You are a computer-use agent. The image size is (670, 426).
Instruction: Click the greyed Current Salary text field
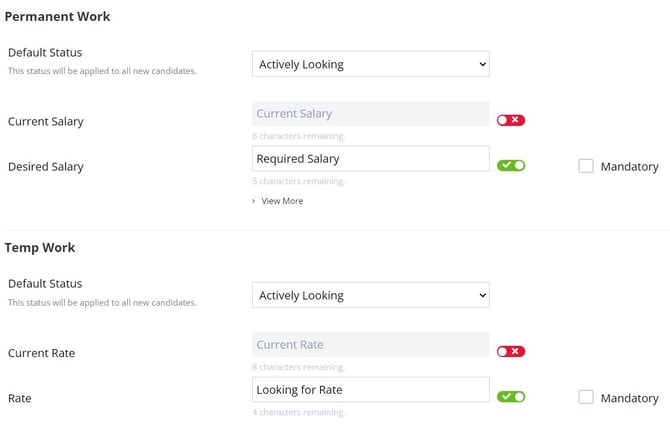coord(370,114)
